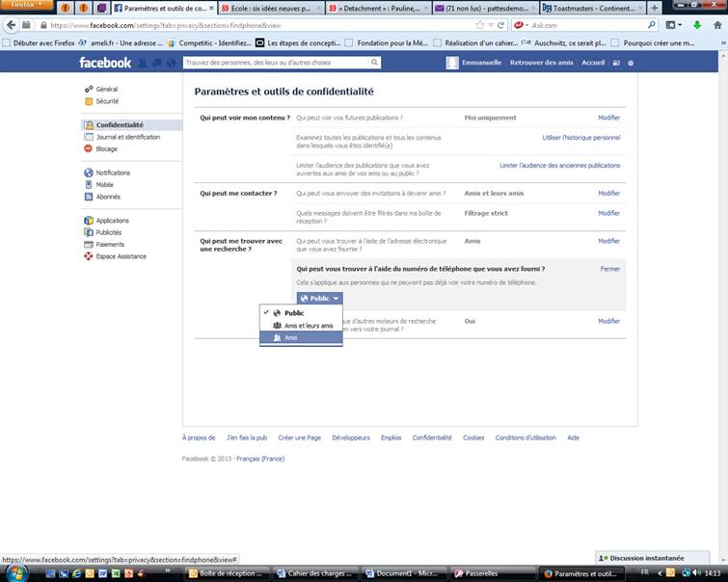Viewport: 728px width, 582px height.
Task: Open Journal et identification settings
Action: 127,137
